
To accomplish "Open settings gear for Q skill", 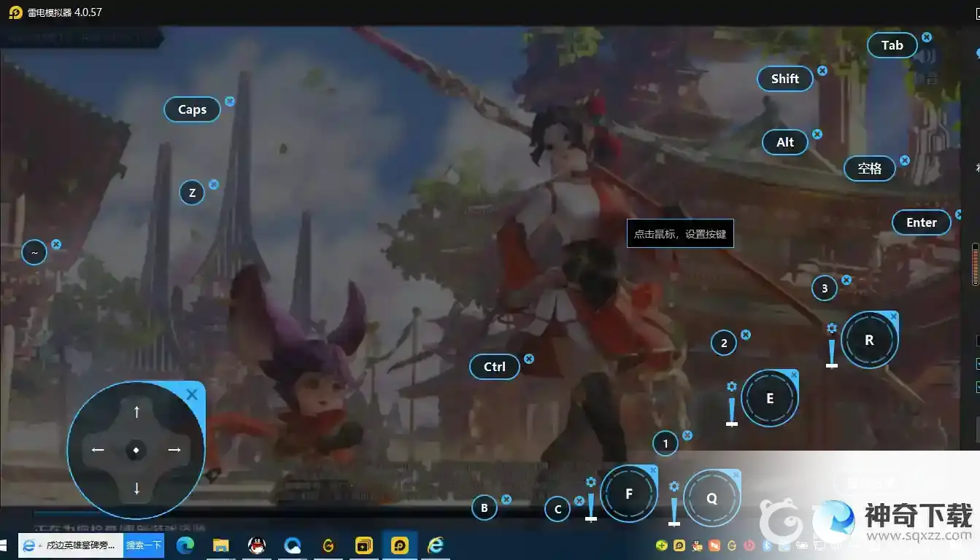I will pyautogui.click(x=674, y=486).
